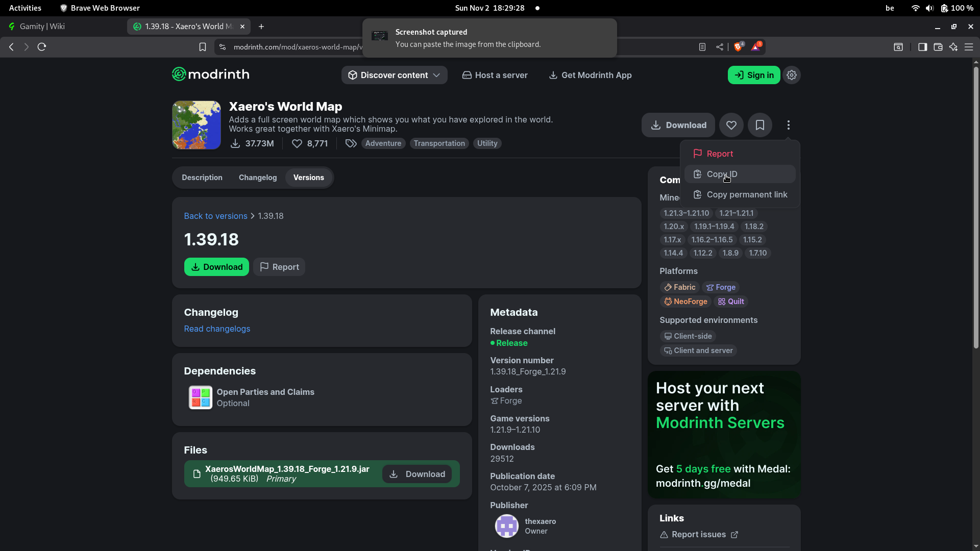Open the three-dot more options menu
This screenshot has width=980, height=551.
[x=788, y=125]
